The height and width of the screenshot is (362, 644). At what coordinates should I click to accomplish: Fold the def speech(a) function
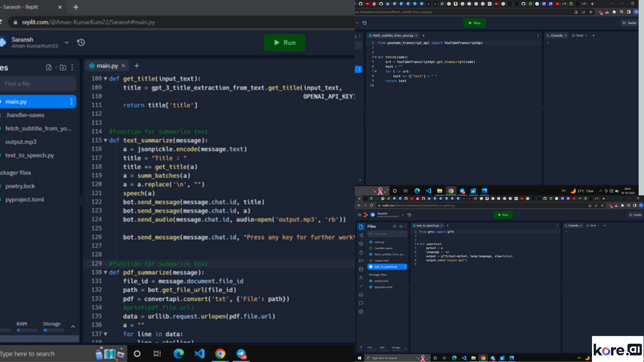point(418,244)
